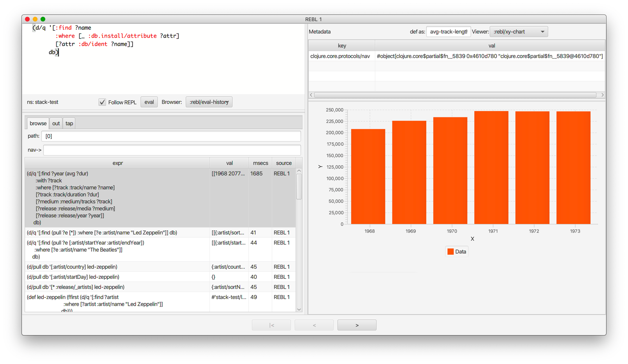Select the avg ?dur query history row
Screen dimensions: 628x364
pyautogui.click(x=160, y=198)
